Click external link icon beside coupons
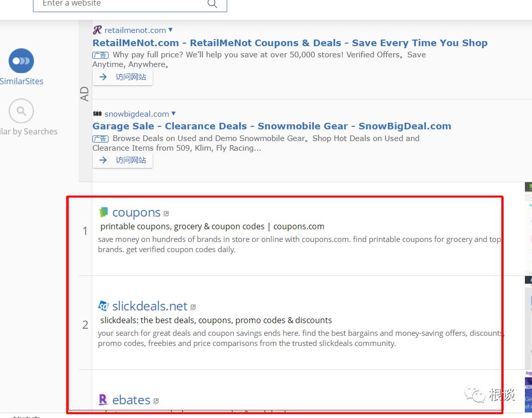Screen dimensions: 532x418 [x=166, y=214]
